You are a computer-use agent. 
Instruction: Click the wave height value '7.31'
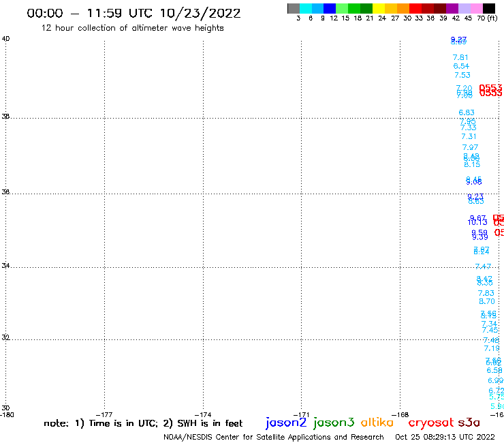click(469, 137)
